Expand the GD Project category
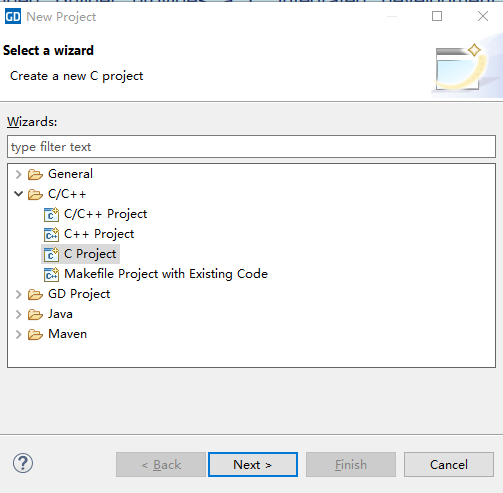The width and height of the screenshot is (503, 493). pyautogui.click(x=19, y=294)
